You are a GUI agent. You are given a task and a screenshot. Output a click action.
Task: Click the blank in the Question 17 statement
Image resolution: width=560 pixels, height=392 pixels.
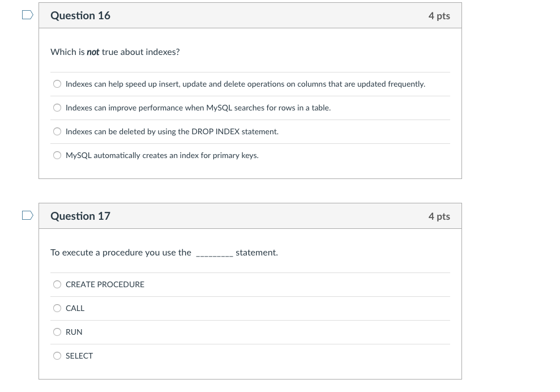215,252
